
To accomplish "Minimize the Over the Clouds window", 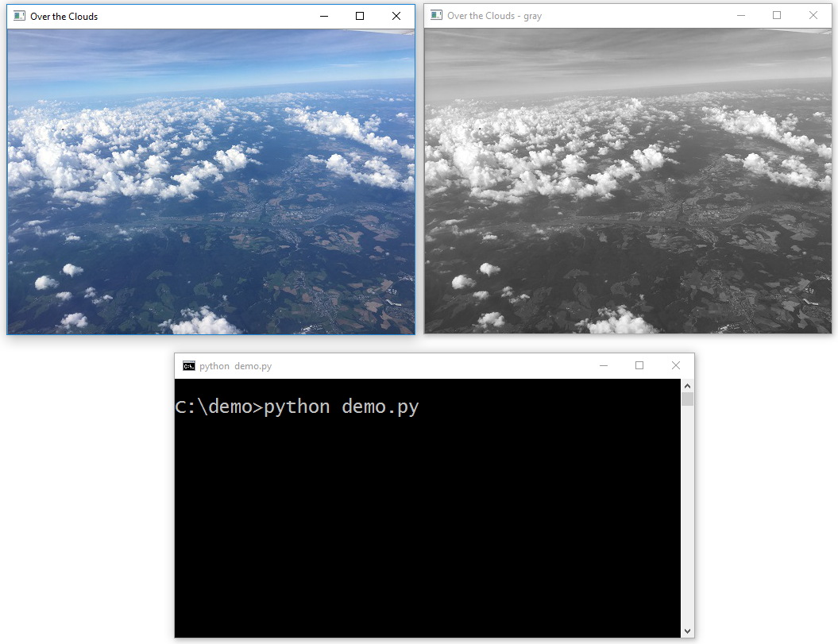I will pos(323,15).
